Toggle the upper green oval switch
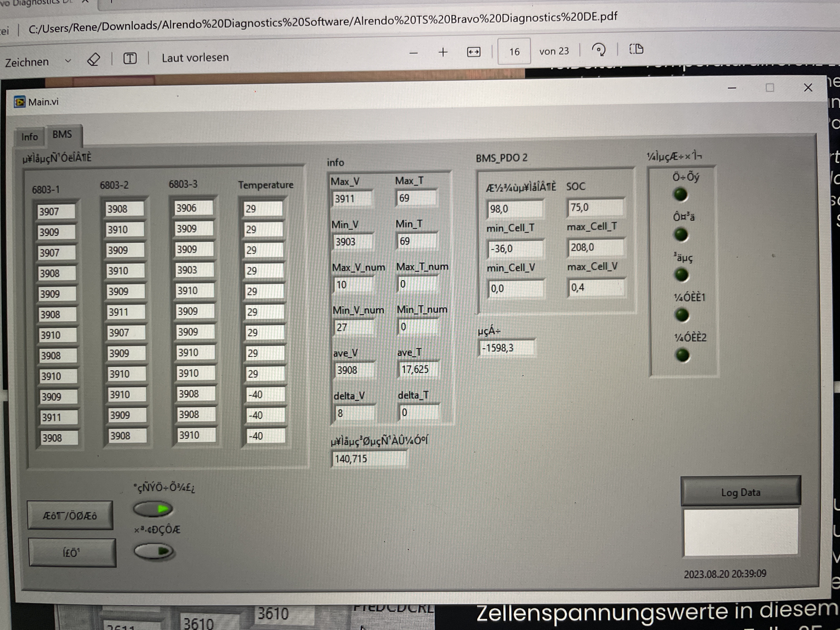The width and height of the screenshot is (840, 630). (153, 509)
